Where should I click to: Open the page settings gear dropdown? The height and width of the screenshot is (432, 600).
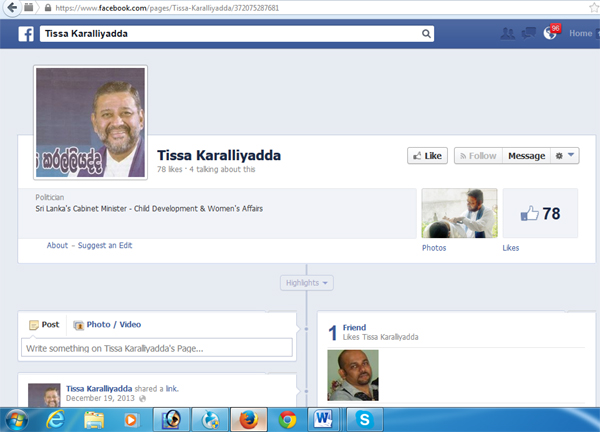tap(565, 156)
